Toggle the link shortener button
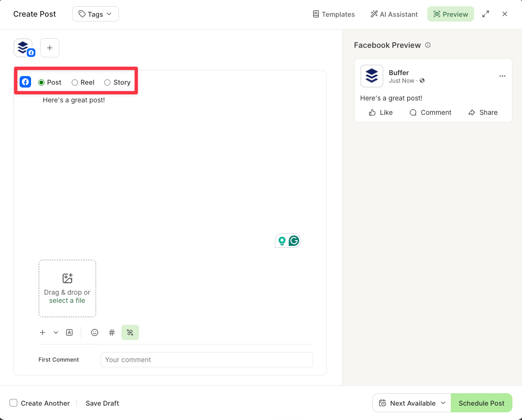The image size is (522, 420). [x=130, y=332]
